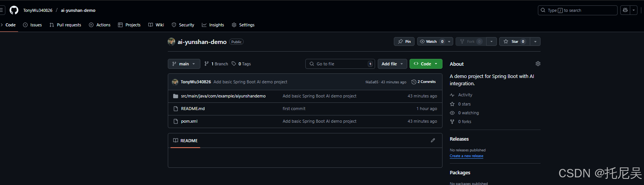Watch the repository with eye button
The width and height of the screenshot is (644, 185).
point(431,41)
